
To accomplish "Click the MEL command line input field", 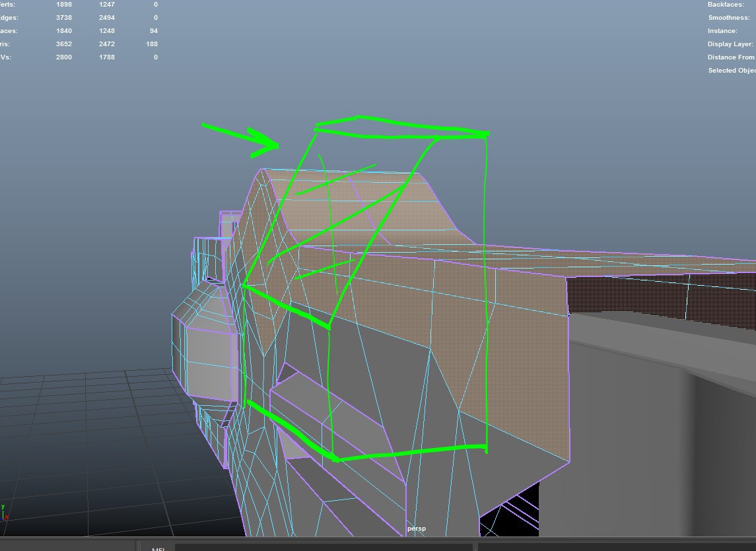I will click(324, 548).
